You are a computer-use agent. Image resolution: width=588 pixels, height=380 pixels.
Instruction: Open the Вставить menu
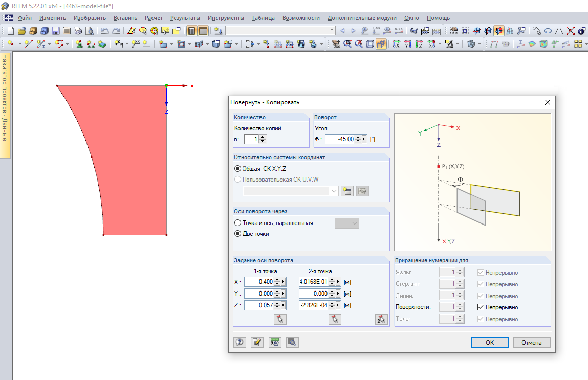(x=125, y=18)
